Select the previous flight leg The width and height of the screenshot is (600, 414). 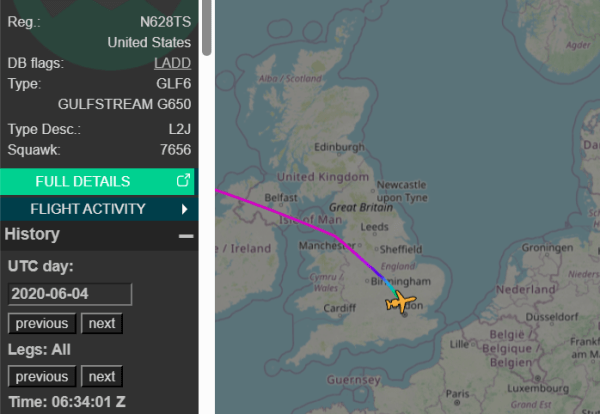[x=42, y=376]
